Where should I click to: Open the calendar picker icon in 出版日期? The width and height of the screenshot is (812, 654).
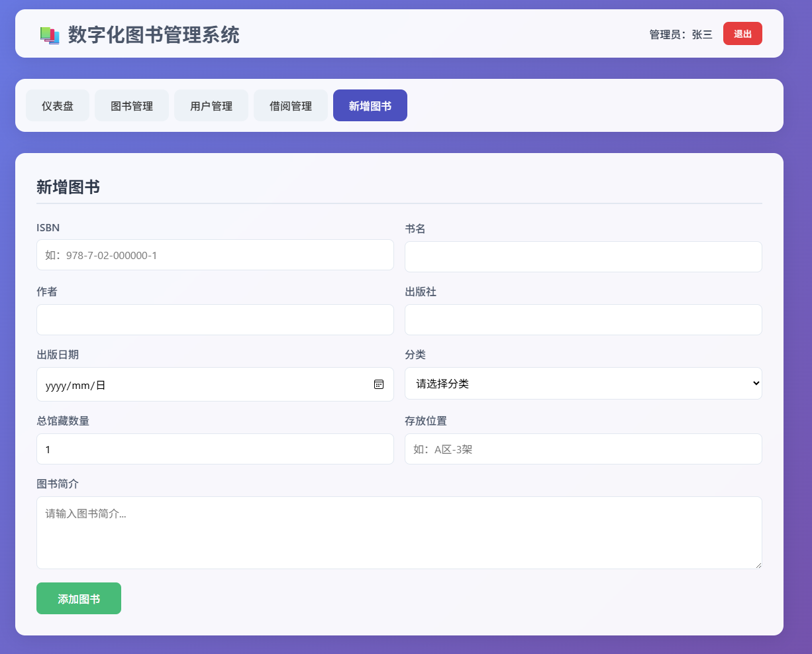click(379, 384)
